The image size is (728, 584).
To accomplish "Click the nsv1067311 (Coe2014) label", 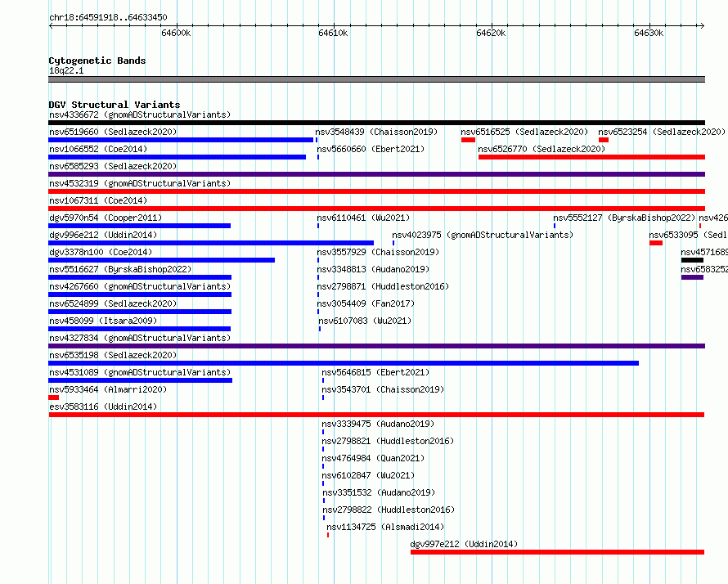I will point(98,200).
